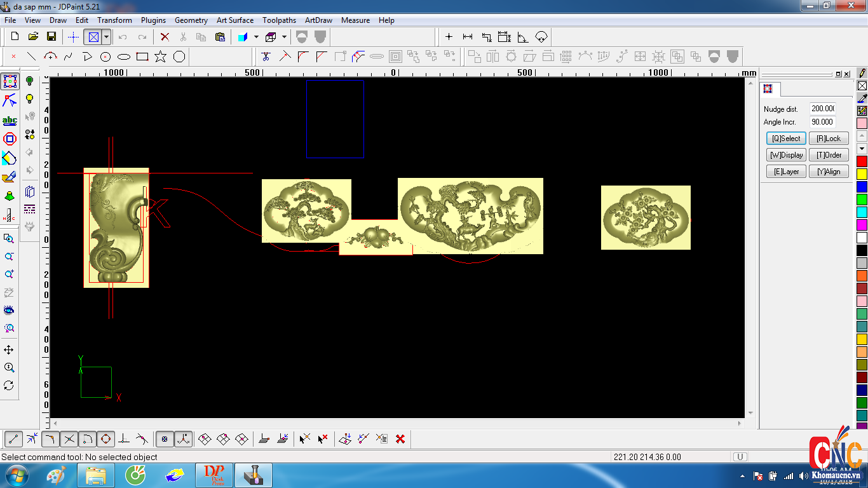Toggle quadrant point snap button
This screenshot has height=488, width=868.
click(x=106, y=439)
